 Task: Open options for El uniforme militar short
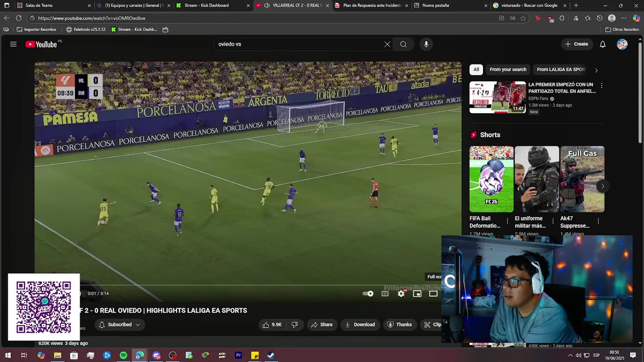[x=553, y=221]
